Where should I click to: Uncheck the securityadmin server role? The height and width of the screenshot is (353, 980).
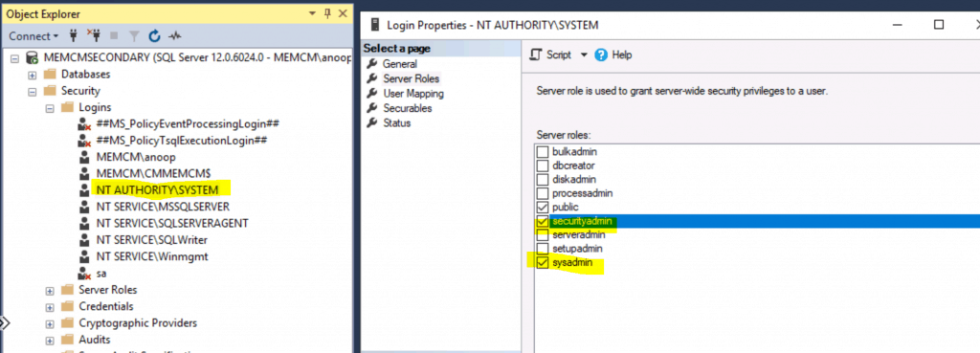click(x=543, y=221)
